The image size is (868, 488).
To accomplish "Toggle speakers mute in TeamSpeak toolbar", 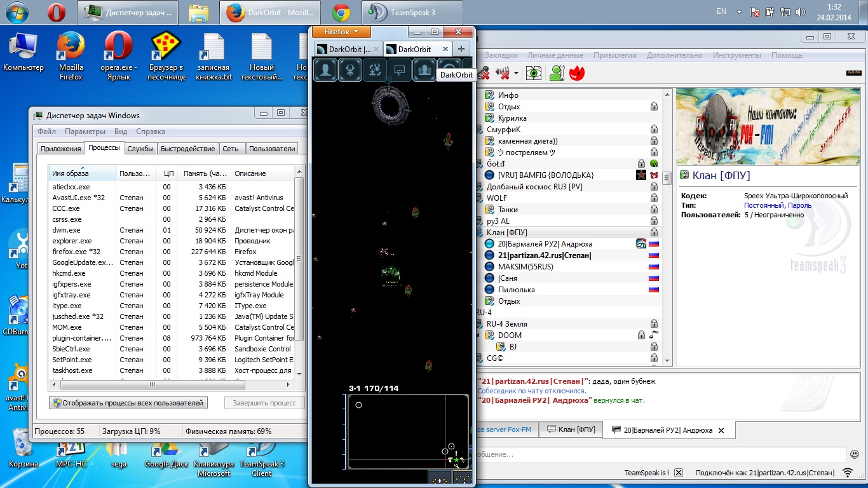I will [503, 73].
